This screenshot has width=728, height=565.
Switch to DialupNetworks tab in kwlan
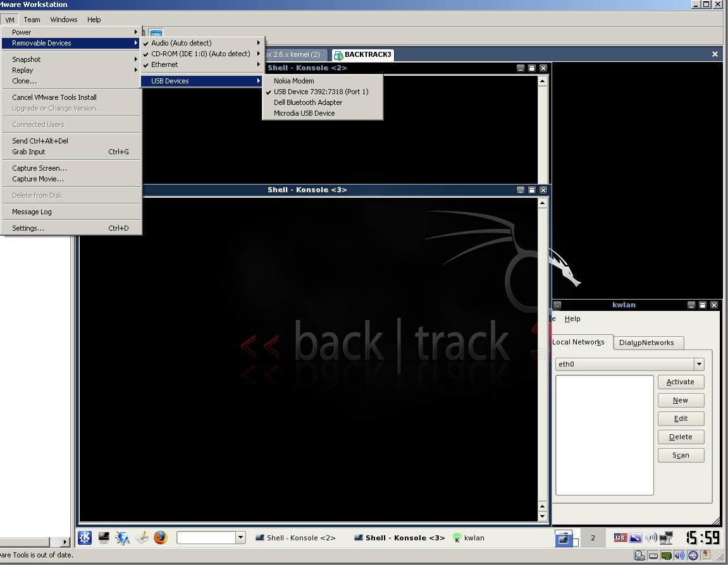pyautogui.click(x=648, y=343)
